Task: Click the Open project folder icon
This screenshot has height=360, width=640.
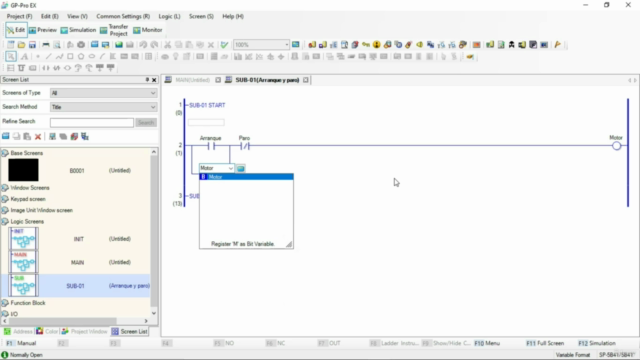Action: (x=21, y=44)
